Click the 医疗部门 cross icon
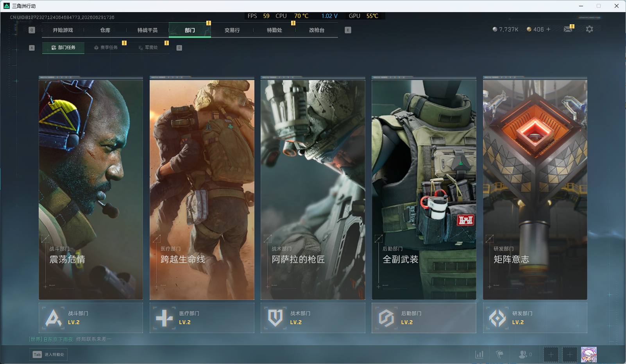 pyautogui.click(x=164, y=318)
